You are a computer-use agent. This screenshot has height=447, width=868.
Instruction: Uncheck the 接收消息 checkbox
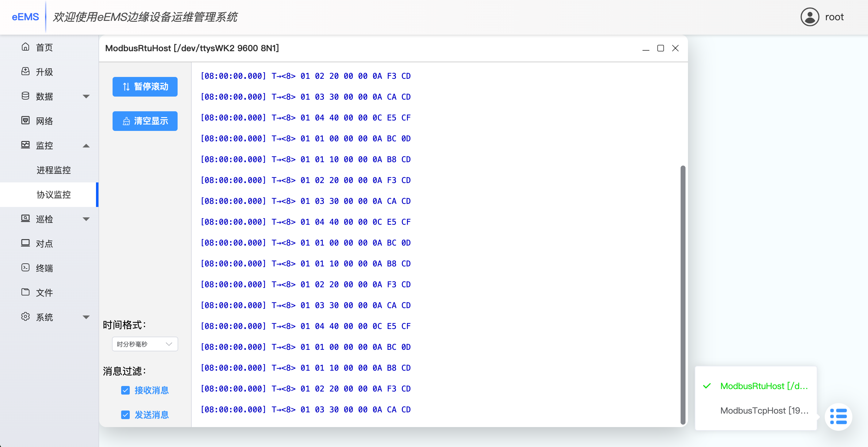coord(125,390)
